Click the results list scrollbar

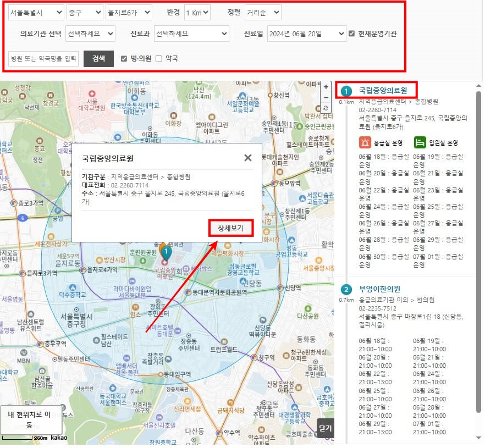(x=478, y=252)
